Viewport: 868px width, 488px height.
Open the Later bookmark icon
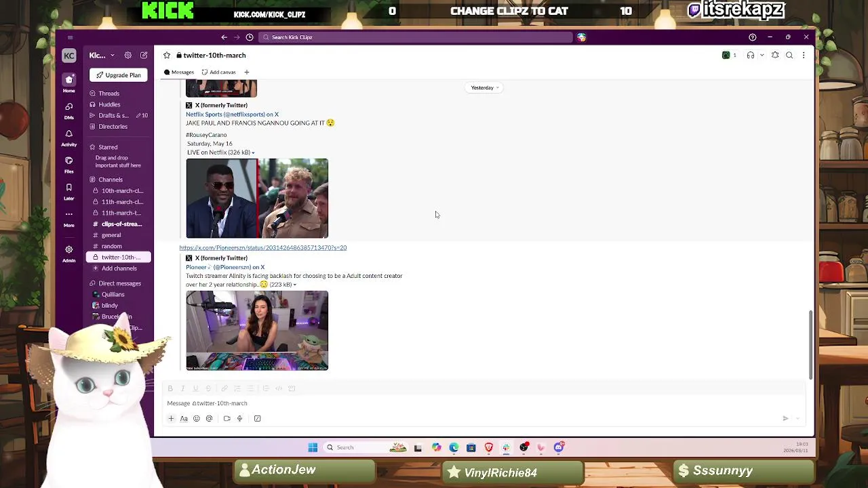pos(68,188)
